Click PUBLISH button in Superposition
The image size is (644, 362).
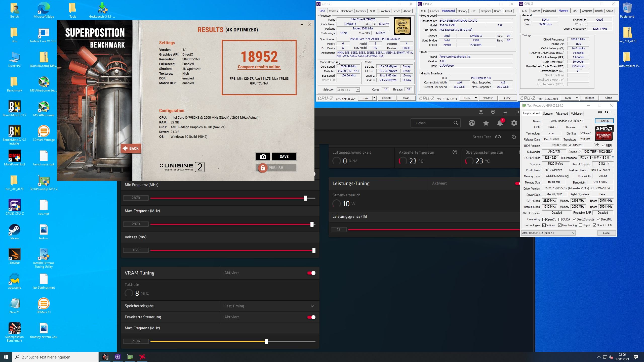(276, 168)
